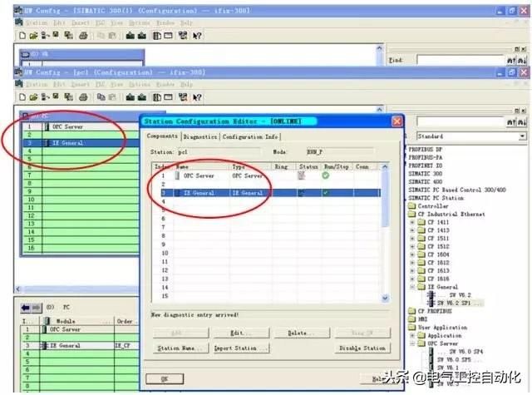Click the Save icon in pc1 window toolbar
The height and width of the screenshot is (395, 532).
[56, 96]
